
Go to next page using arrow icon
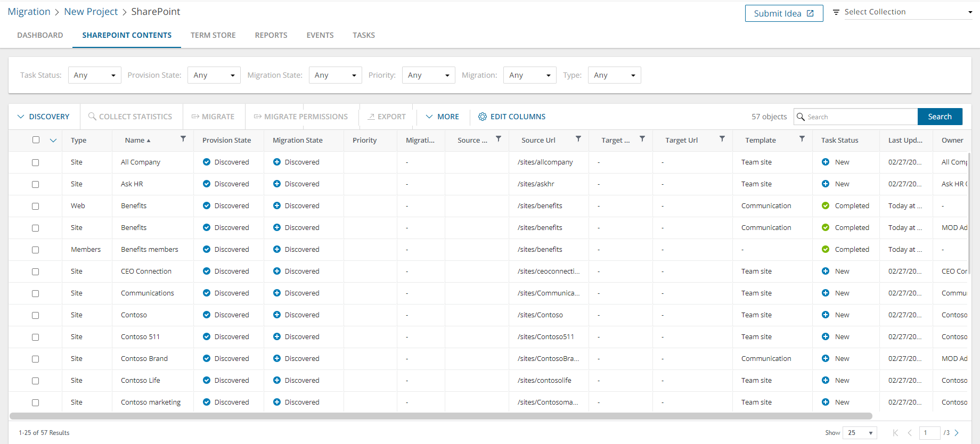click(x=957, y=433)
